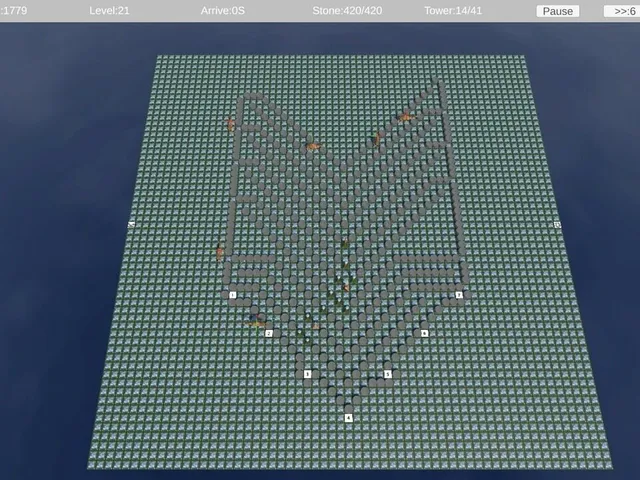The height and width of the screenshot is (480, 640).
Task: Click the Arrive:0S timer label
Action: pos(223,11)
